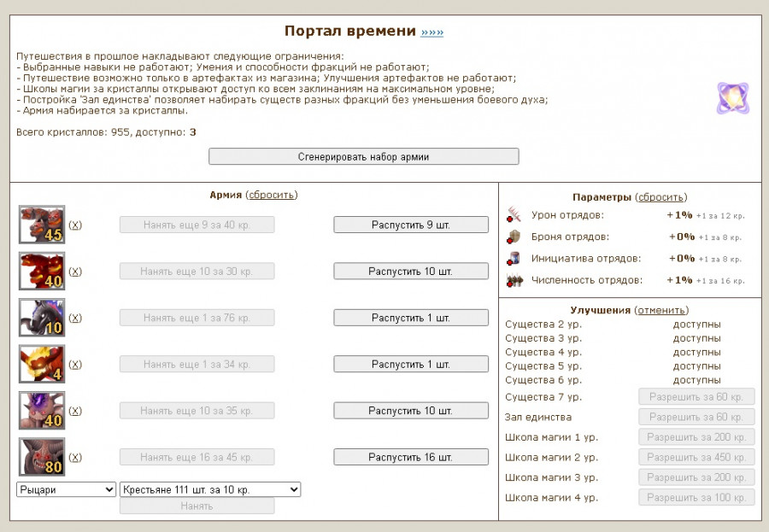Viewport: 769px width, 532px height.
Task: Click Нанять еще 10 за 30 кр.
Action: [197, 272]
